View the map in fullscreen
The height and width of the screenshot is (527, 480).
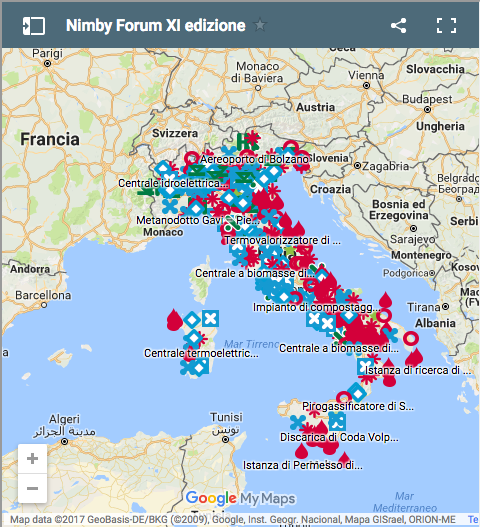446,26
